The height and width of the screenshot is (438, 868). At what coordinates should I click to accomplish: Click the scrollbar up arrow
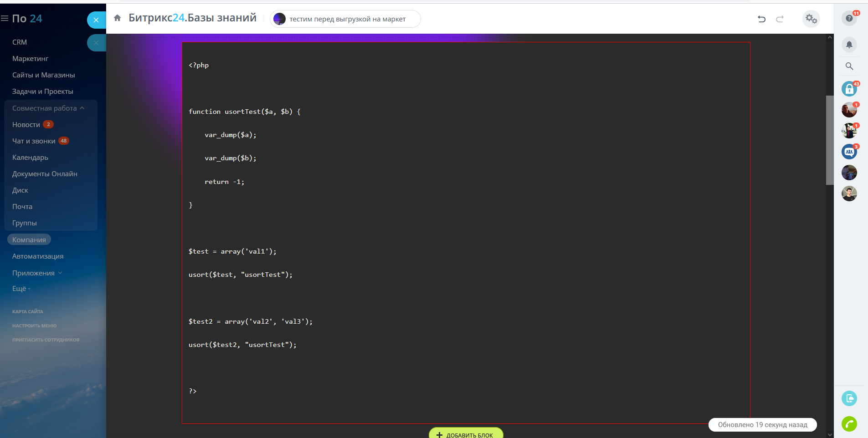tap(830, 37)
